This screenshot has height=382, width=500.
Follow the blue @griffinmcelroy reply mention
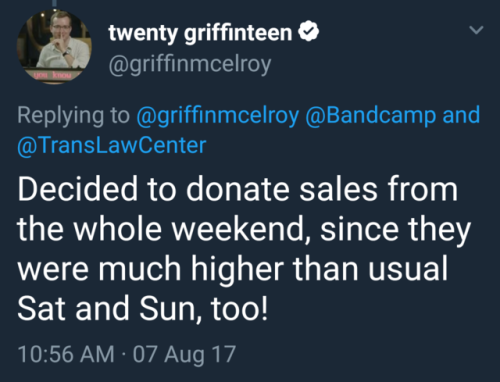pyautogui.click(x=218, y=116)
